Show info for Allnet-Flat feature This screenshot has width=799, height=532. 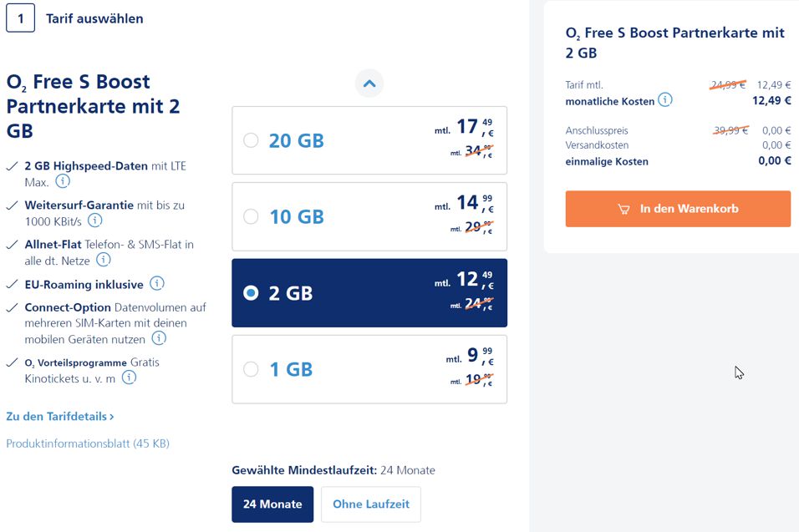click(104, 260)
